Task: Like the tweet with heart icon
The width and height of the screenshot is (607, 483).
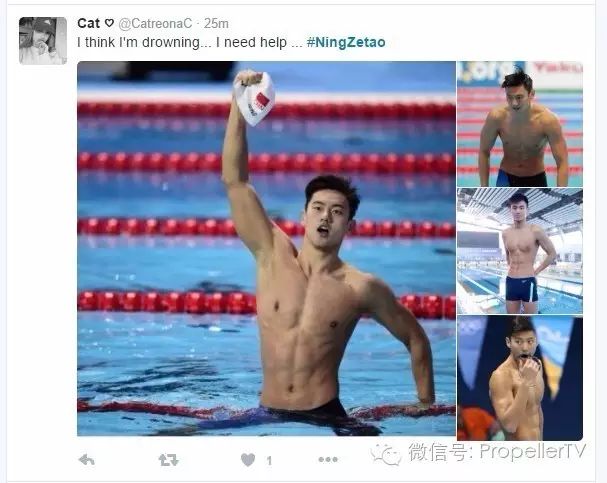Action: point(248,460)
